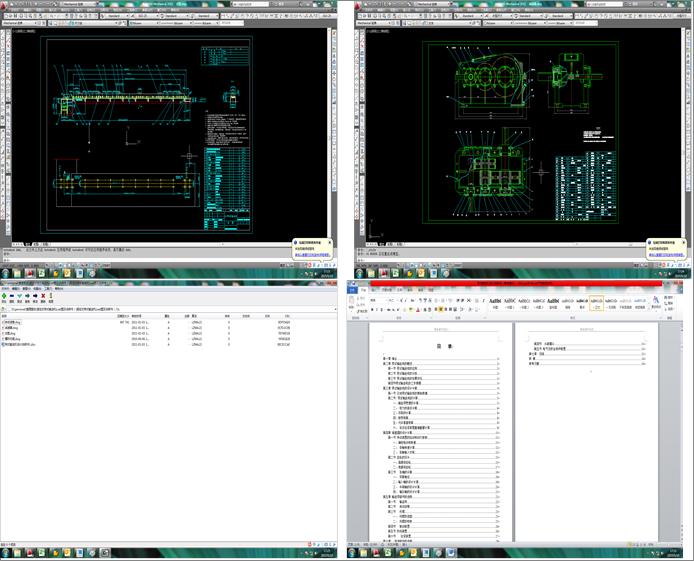Toggle Bold in the Word ribbon
The width and height of the screenshot is (694, 561).
[x=372, y=310]
